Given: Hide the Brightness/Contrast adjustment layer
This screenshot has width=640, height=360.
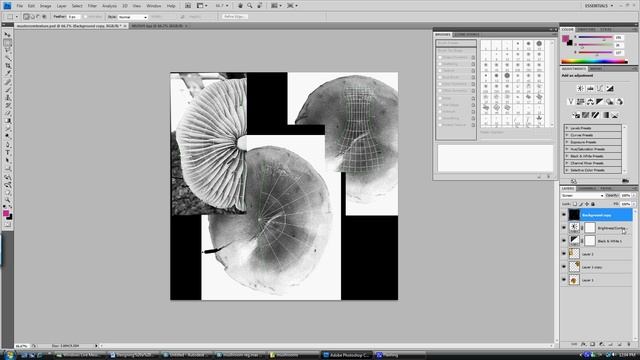Looking at the screenshot, I should [564, 228].
